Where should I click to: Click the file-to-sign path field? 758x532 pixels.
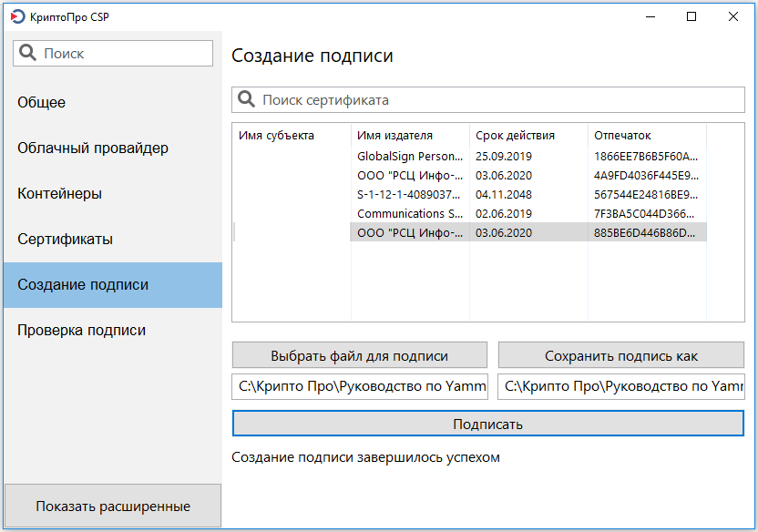[360, 386]
